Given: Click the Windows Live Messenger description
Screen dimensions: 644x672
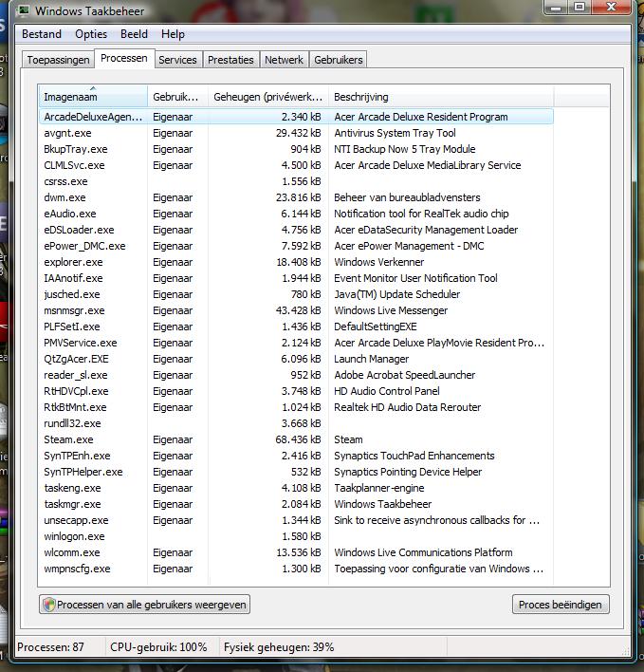Looking at the screenshot, I should coord(391,310).
